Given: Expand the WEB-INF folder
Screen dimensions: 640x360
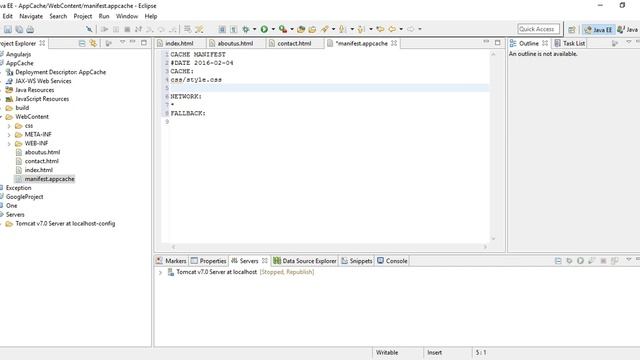Looking at the screenshot, I should point(9,144).
